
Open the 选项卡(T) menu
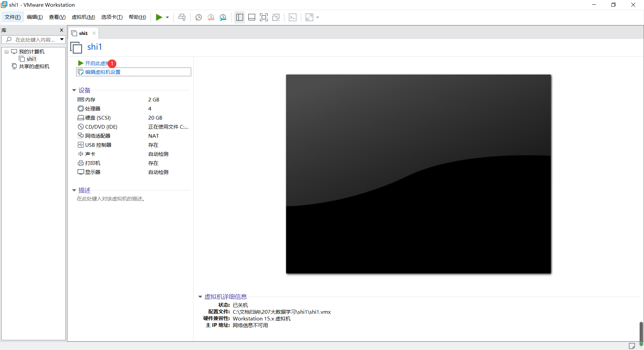(x=112, y=17)
